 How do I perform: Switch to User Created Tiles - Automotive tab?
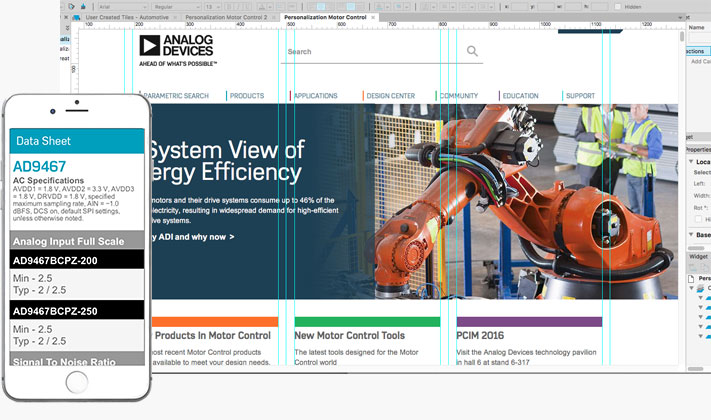click(124, 18)
